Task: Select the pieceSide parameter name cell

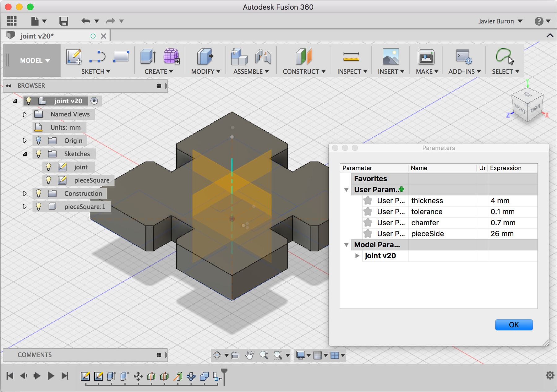Action: (x=443, y=234)
